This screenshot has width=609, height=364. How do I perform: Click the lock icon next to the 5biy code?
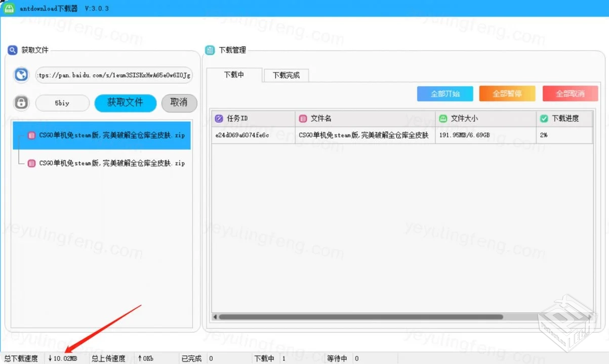(20, 103)
